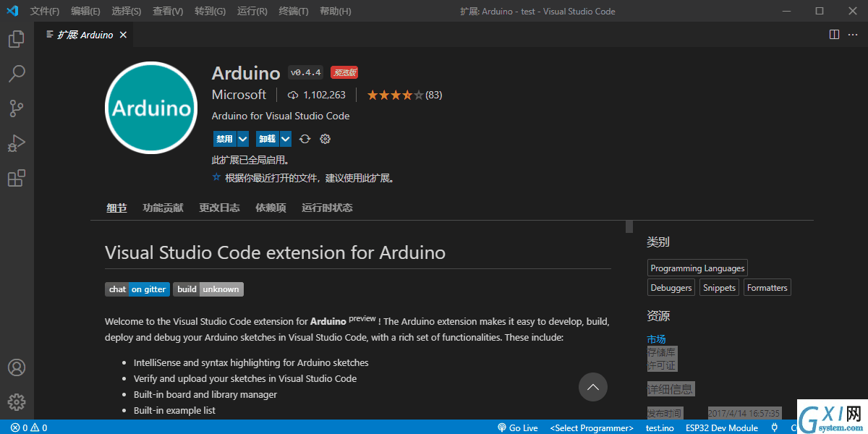Open the 终端(T) menu
This screenshot has height=434, width=868.
click(x=293, y=11)
